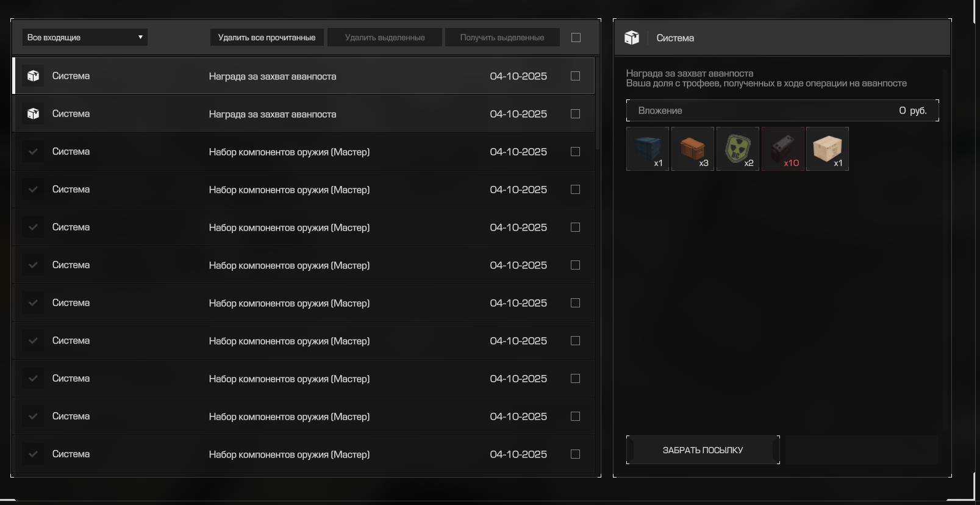
Task: Click the blue crate item x1 attachment
Action: pyautogui.click(x=647, y=148)
